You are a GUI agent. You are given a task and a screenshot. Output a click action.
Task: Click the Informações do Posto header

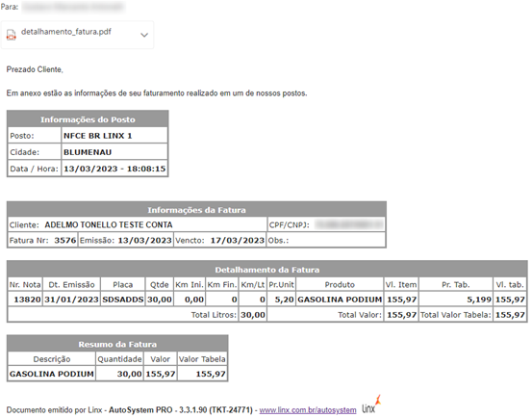click(88, 119)
